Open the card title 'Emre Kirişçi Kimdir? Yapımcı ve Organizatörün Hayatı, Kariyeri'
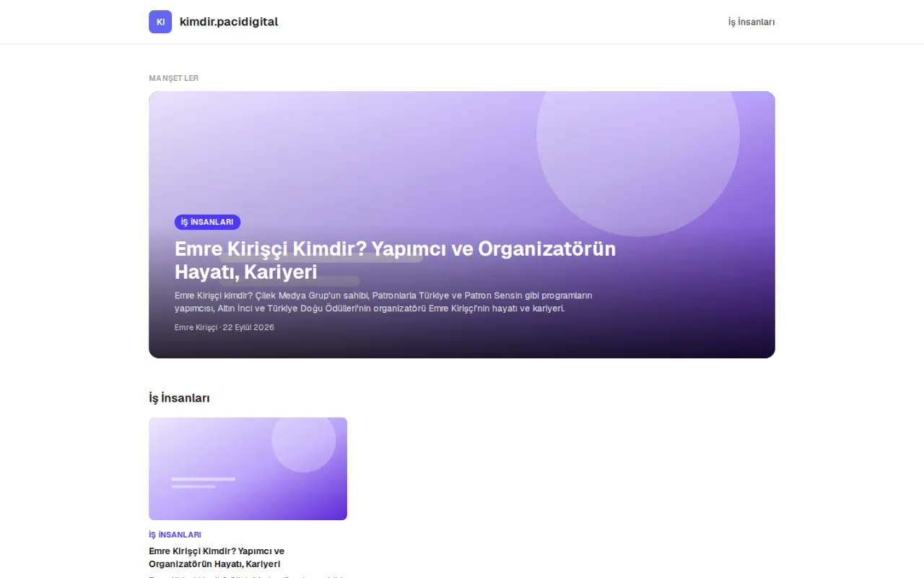 click(217, 557)
